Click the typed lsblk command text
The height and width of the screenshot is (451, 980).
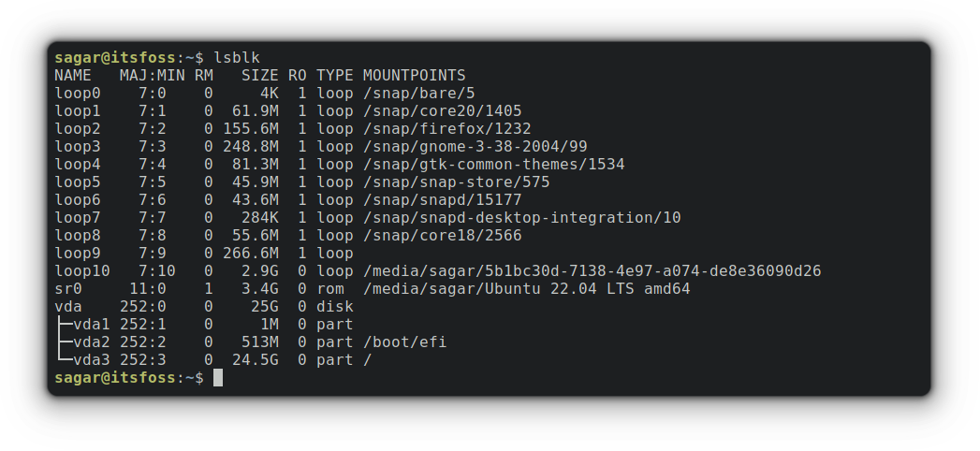[x=237, y=58]
